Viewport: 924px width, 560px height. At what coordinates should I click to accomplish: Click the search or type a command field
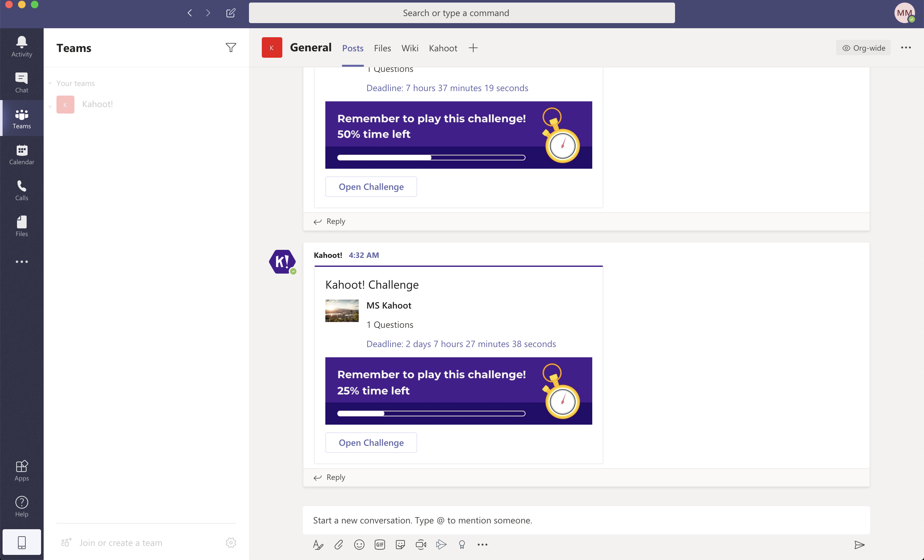[461, 13]
